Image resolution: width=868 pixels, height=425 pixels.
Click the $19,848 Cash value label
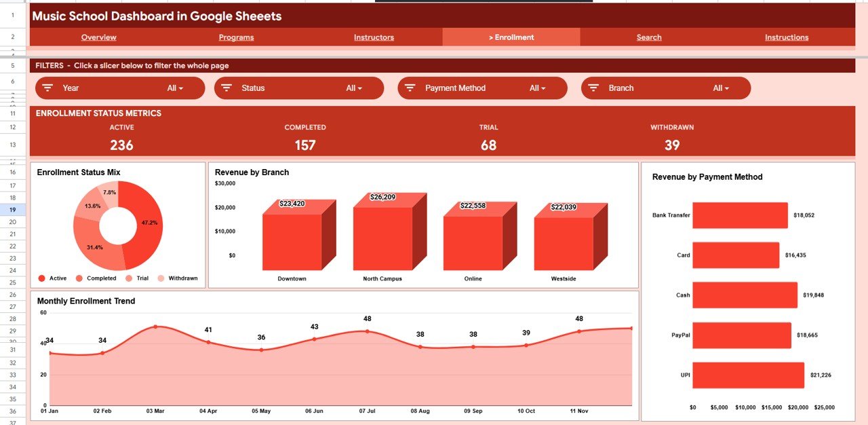coord(814,295)
